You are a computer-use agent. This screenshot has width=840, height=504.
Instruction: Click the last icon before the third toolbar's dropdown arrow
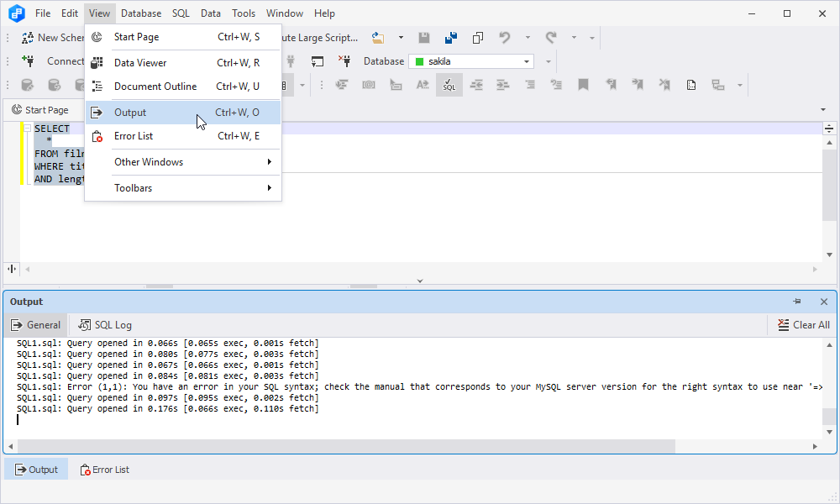coord(718,85)
